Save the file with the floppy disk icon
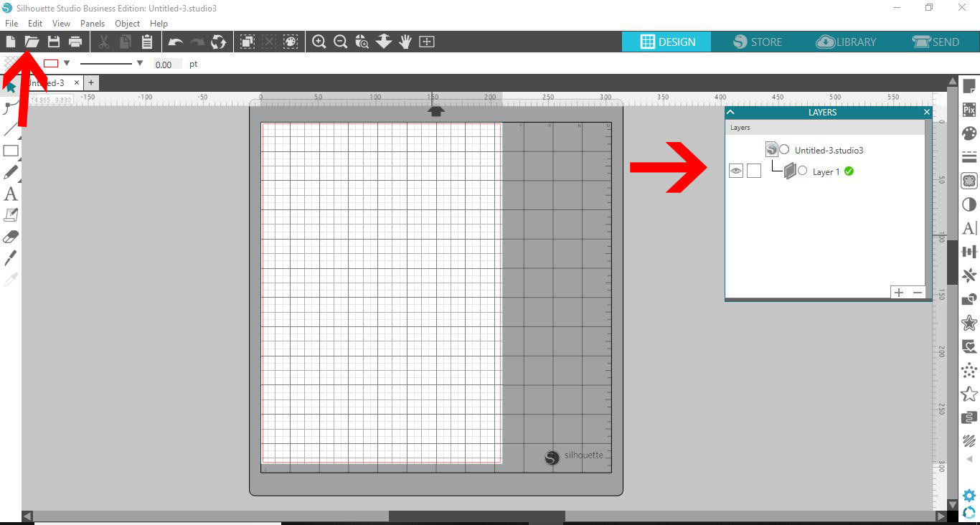Viewport: 980px width, 525px height. click(x=54, y=42)
